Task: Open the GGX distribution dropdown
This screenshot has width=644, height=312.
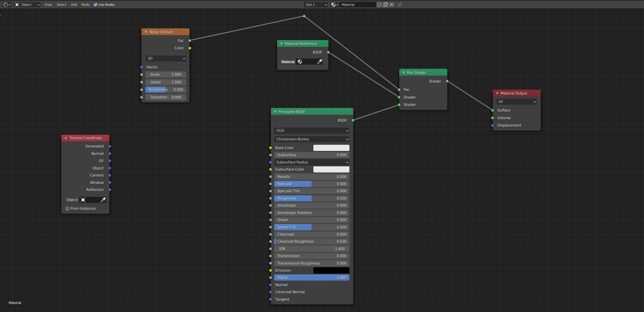Action: pos(312,131)
